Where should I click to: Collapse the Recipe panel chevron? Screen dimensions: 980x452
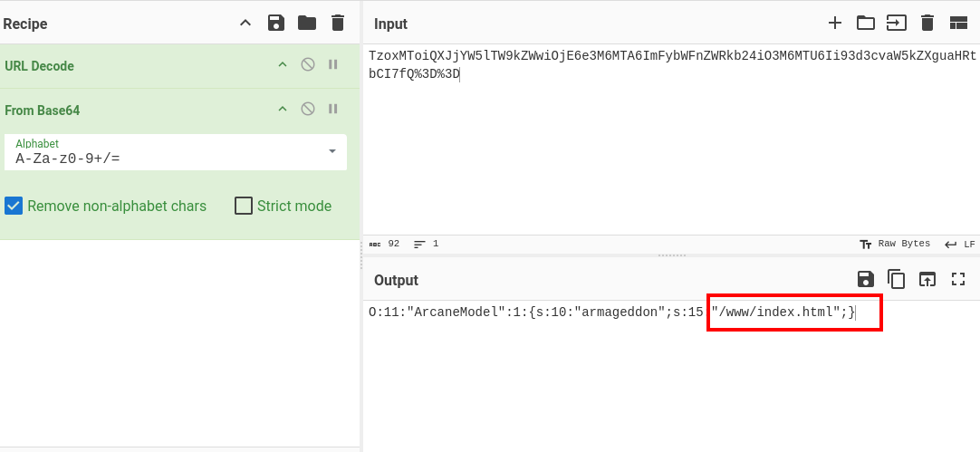(245, 24)
